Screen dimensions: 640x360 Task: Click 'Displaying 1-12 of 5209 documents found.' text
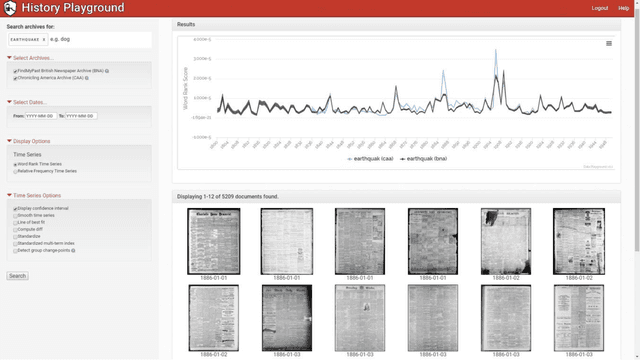[227, 197]
